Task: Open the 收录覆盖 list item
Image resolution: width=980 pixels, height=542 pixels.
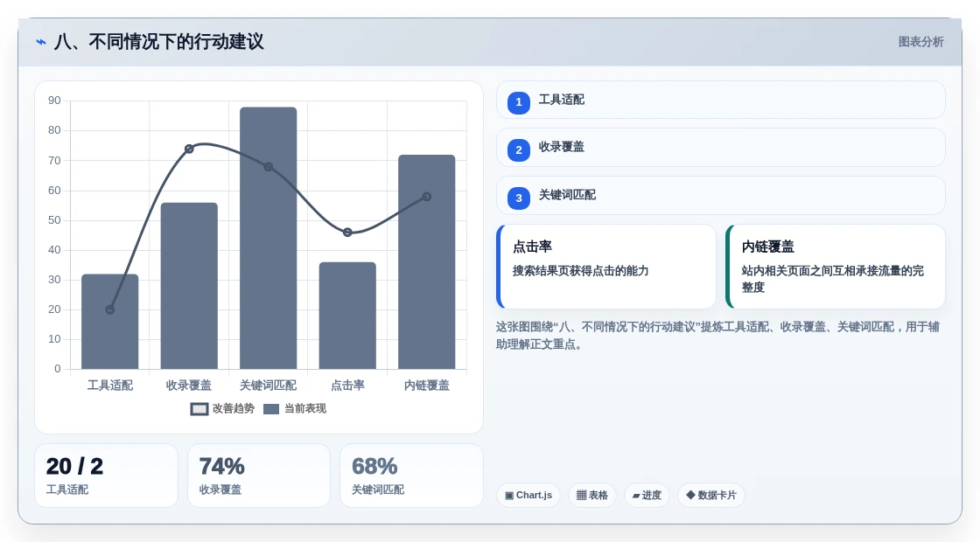Action: click(x=721, y=148)
